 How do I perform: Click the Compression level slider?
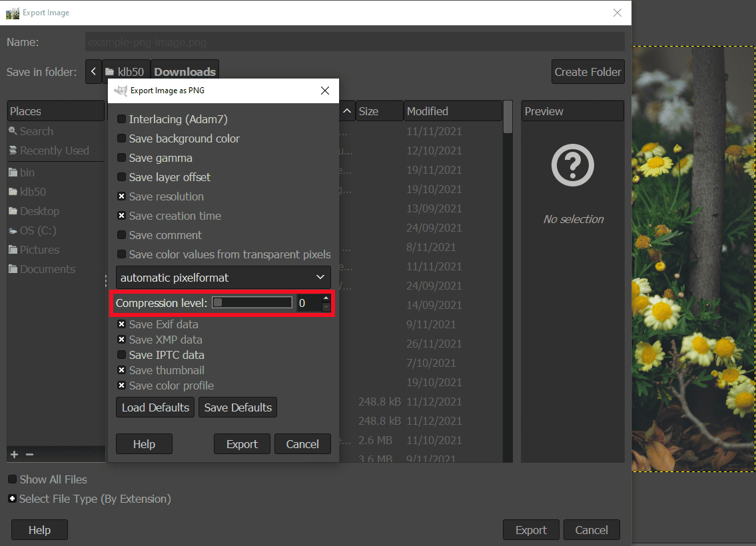(252, 303)
